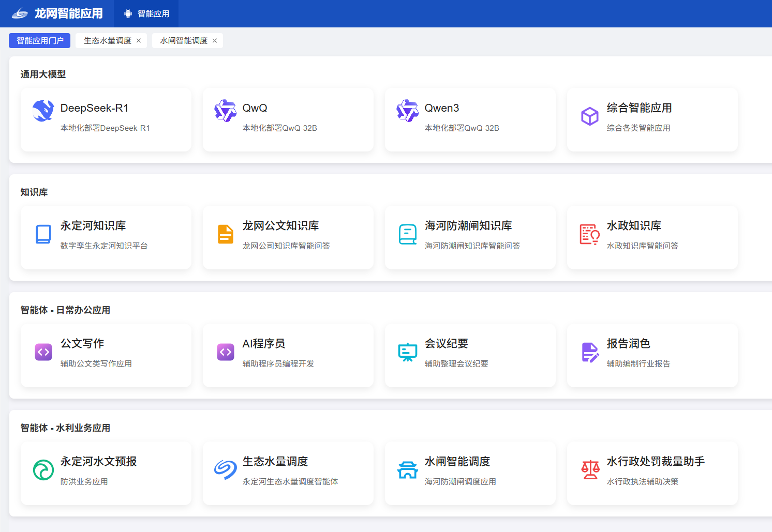Click the 海河防潮闸知识库 icon
Screen dimensions: 772x532
[408, 234]
